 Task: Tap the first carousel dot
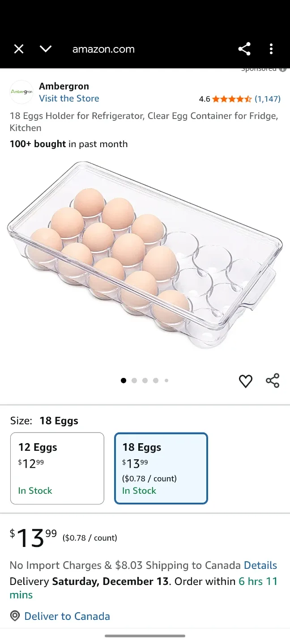pos(124,380)
